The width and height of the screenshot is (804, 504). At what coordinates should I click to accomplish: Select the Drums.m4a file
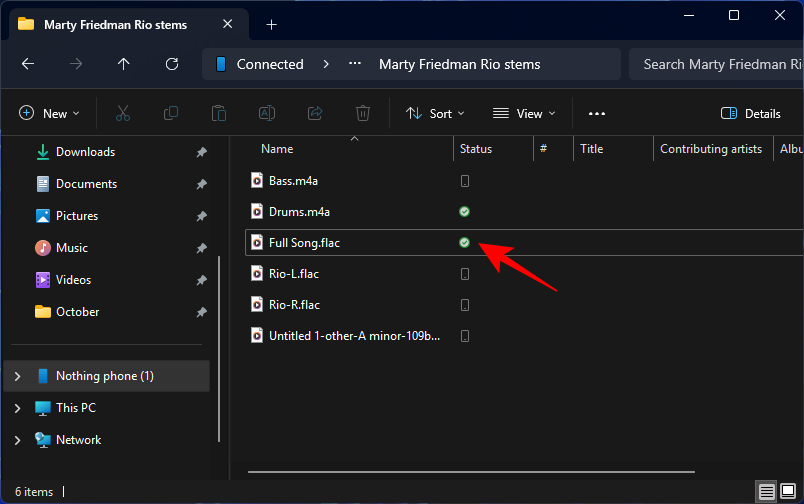point(299,212)
